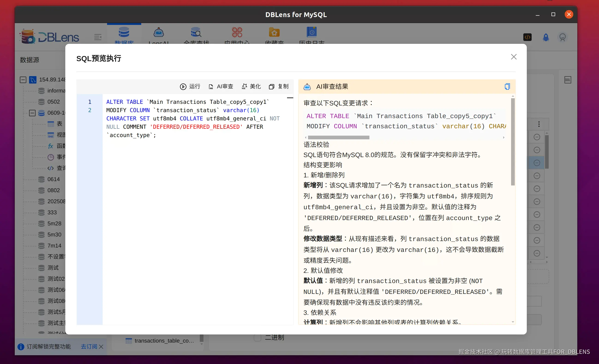Toggle the sidebar collapse icon beside the DBLens logo
Viewport: 599px width, 364px height.
(98, 37)
